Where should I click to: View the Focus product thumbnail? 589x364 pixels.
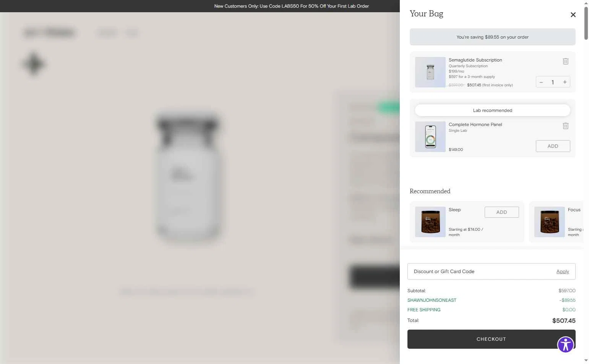[x=550, y=222]
